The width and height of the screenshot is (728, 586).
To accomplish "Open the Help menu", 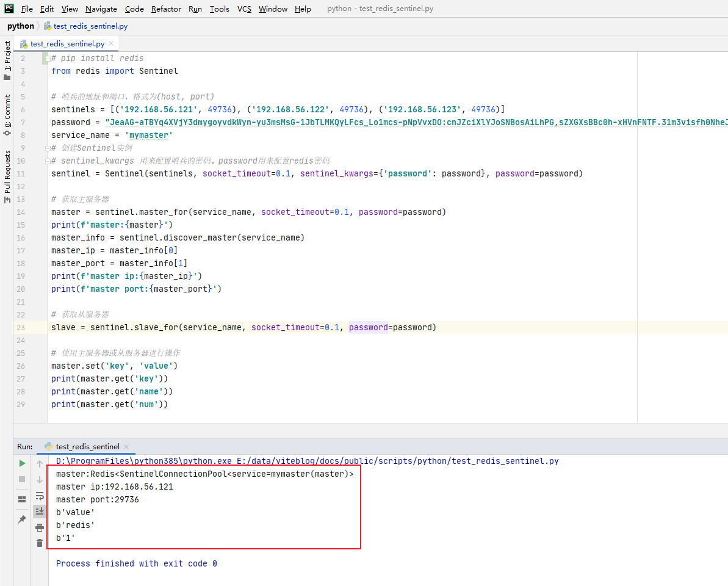I will [303, 9].
